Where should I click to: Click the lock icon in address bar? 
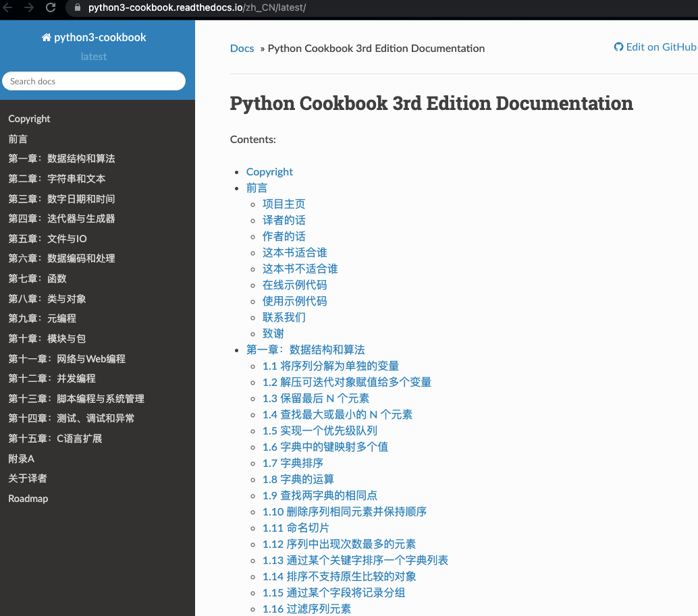(78, 7)
